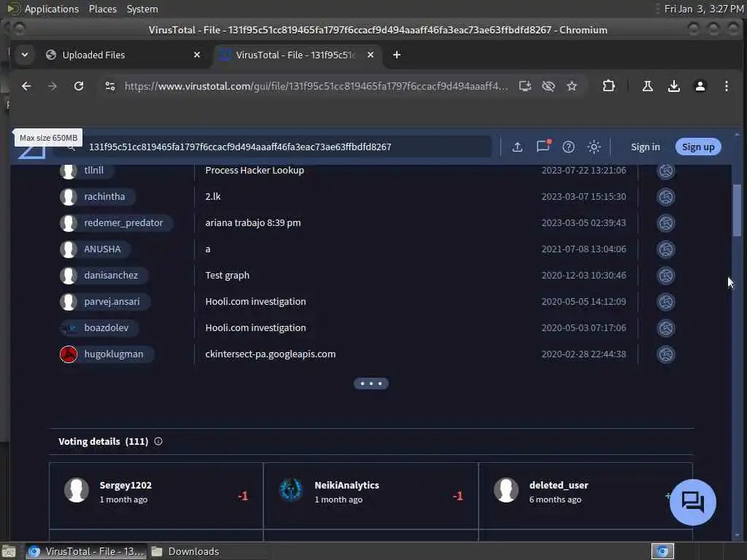This screenshot has height=560, width=747.
Task: Open the System menu
Action: [142, 9]
